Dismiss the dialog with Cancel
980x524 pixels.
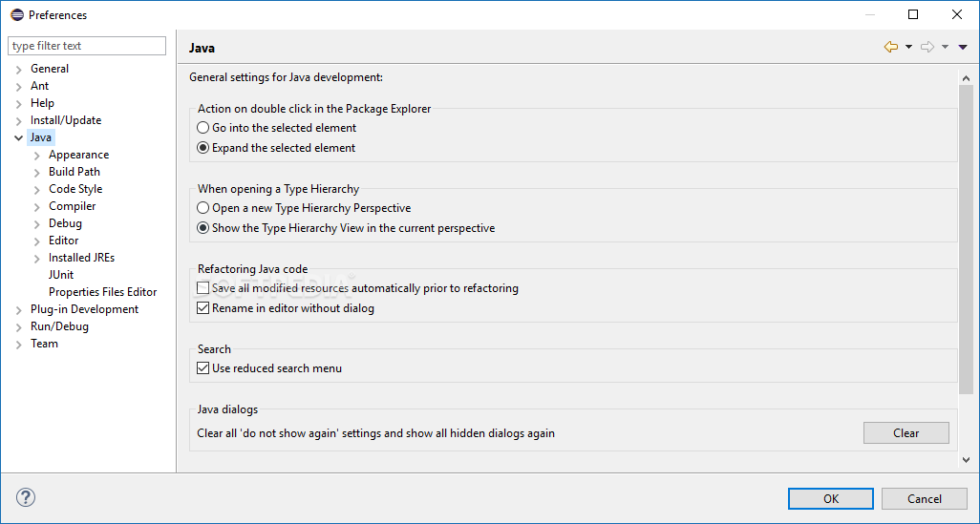point(925,498)
